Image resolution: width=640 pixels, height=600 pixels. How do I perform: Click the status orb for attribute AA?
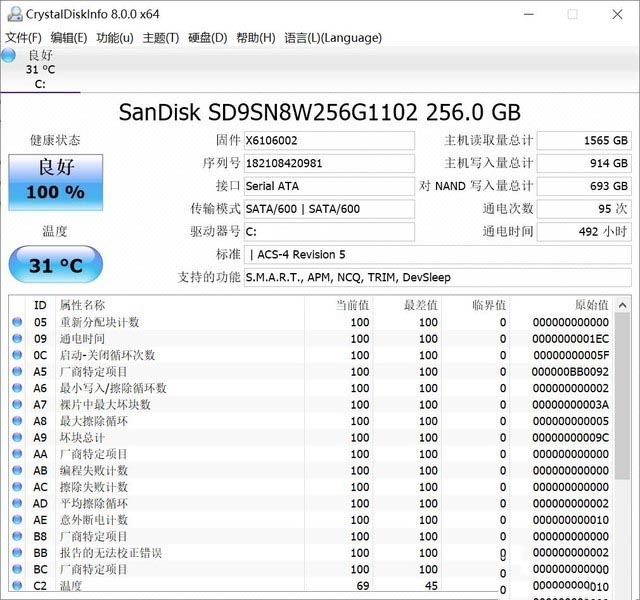point(17,454)
